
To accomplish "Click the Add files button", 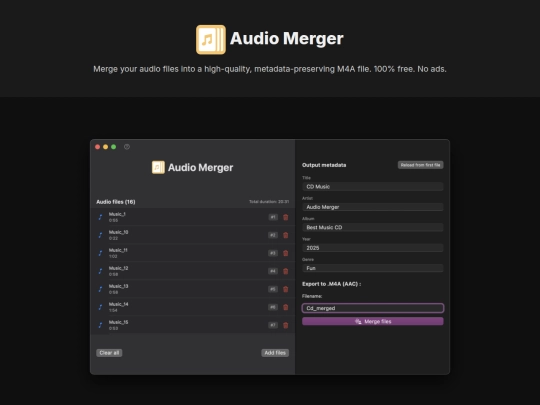I will point(275,353).
